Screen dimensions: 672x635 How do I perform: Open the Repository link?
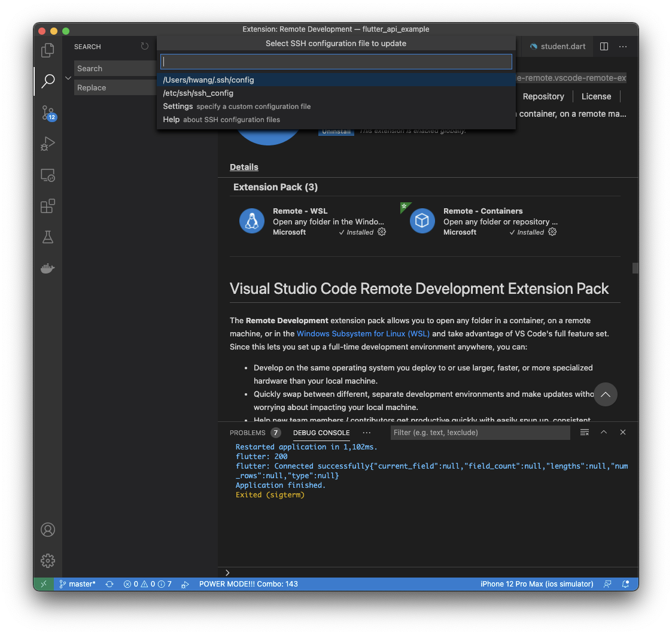pos(543,96)
